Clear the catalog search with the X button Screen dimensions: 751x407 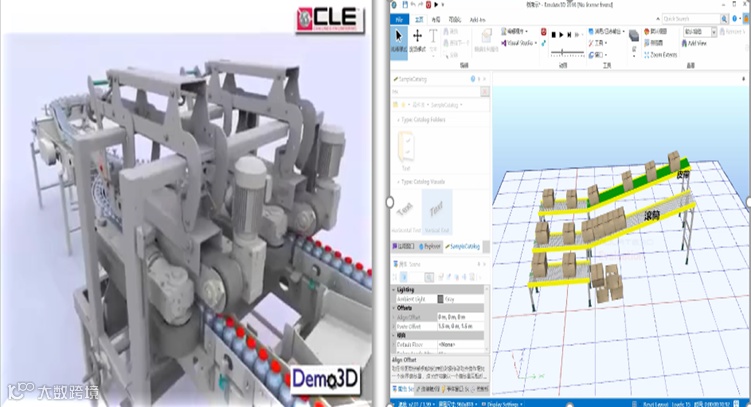pos(485,91)
